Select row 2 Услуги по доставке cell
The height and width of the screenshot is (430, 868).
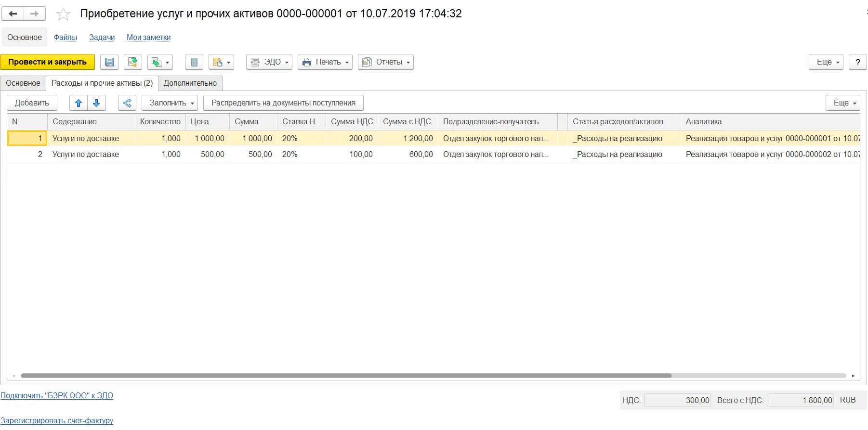(x=91, y=155)
